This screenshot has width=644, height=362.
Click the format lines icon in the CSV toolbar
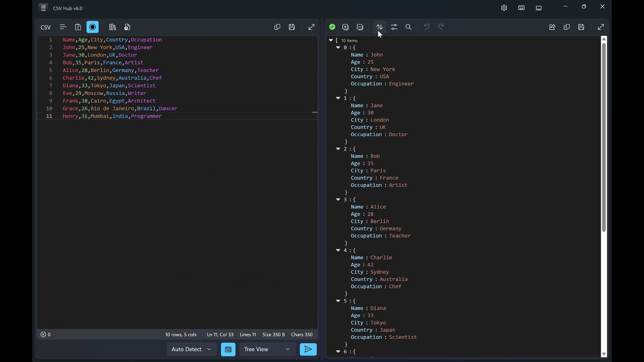[63, 27]
